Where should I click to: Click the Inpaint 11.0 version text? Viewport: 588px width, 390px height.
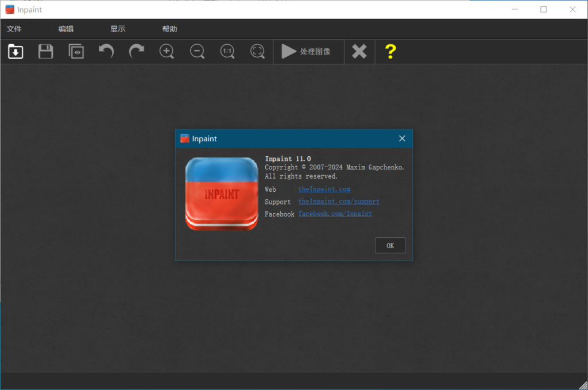click(288, 159)
